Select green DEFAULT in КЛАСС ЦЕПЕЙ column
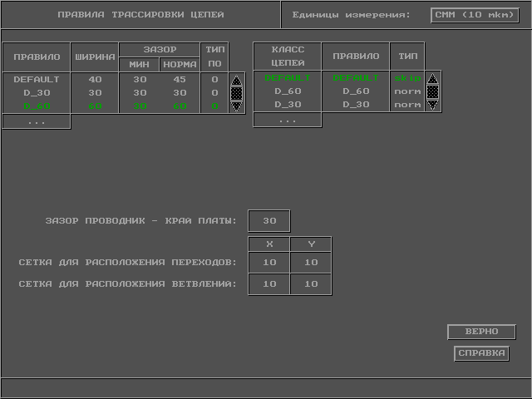 288,77
